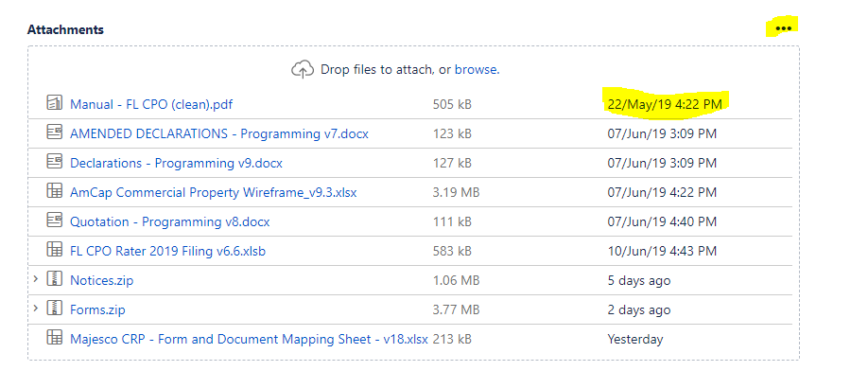Click the spreadsheet icon beside Majesco CRP mapping sheet
Viewport: 868px width, 371px height.
coord(54,337)
